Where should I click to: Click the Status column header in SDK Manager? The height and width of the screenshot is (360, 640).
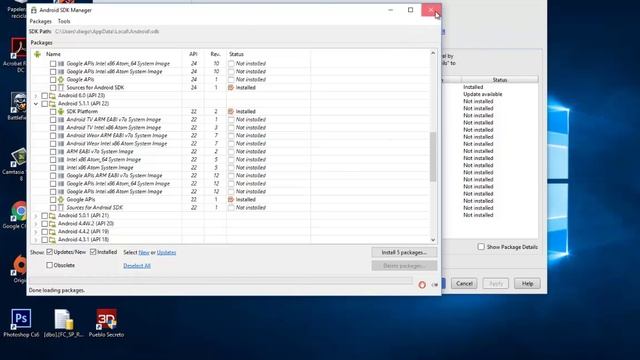point(268,54)
